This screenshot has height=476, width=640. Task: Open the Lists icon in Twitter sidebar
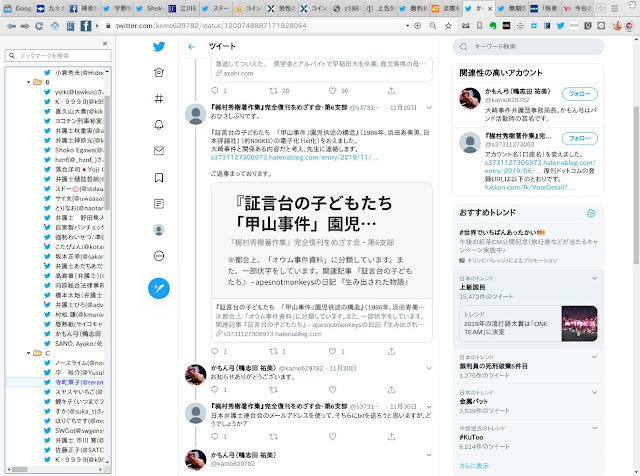[x=159, y=203]
